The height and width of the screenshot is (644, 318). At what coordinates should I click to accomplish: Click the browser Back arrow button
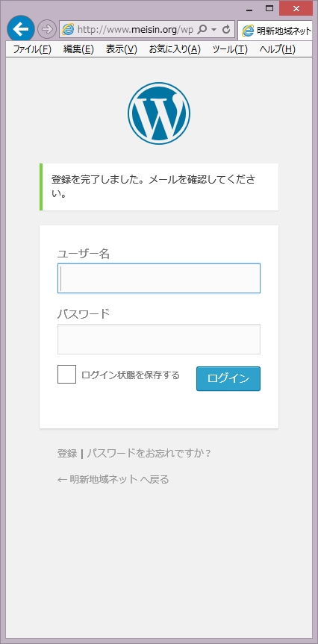click(21, 29)
